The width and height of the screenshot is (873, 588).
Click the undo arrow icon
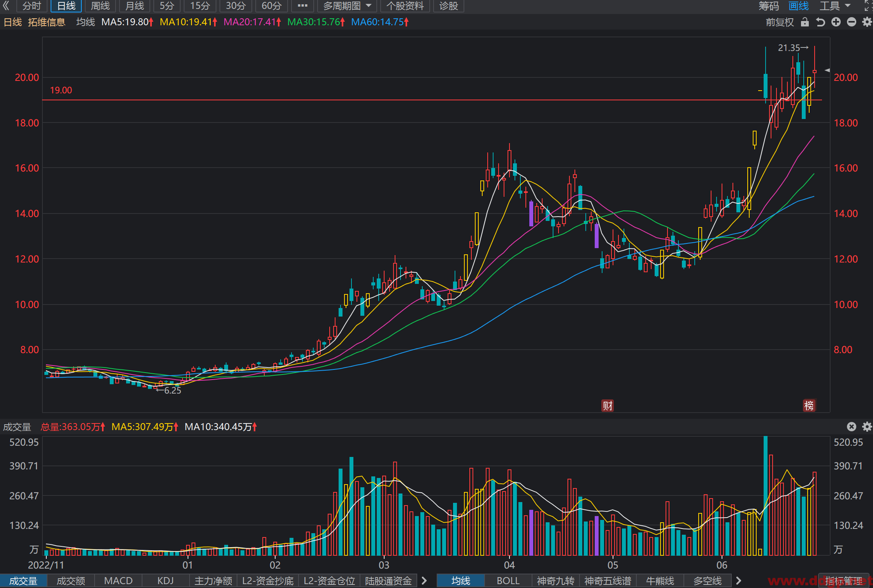pyautogui.click(x=820, y=22)
